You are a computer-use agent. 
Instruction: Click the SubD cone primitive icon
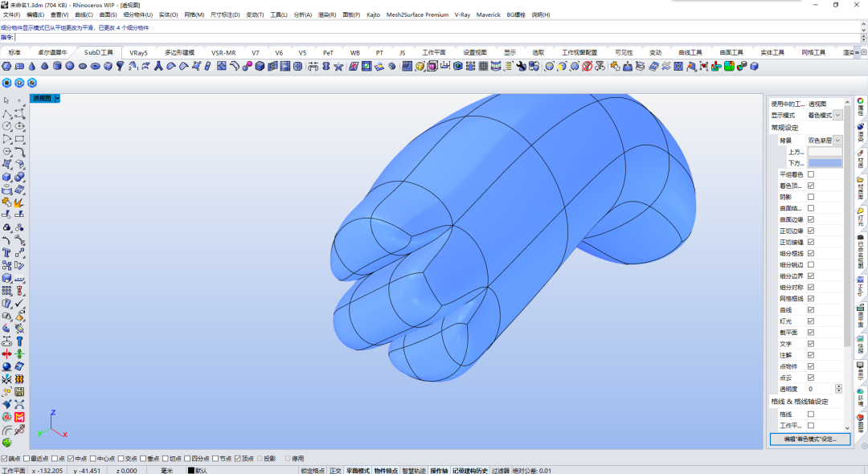point(31,67)
